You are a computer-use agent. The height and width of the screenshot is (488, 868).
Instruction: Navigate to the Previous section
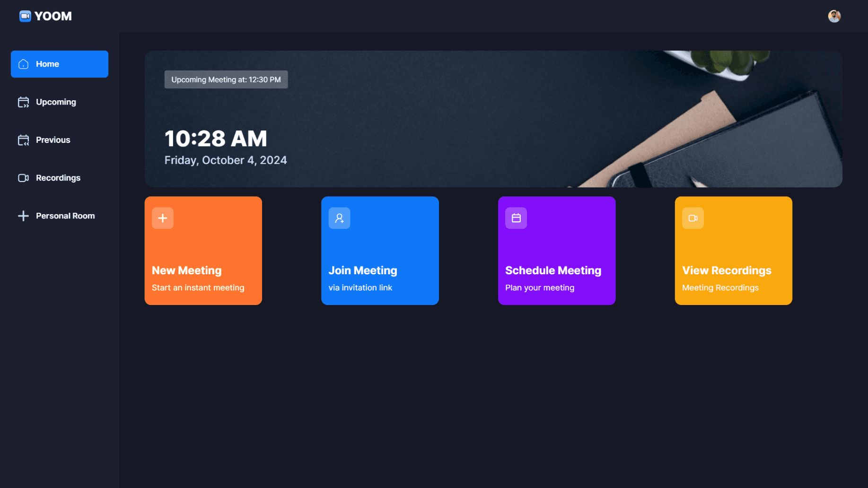[x=53, y=139]
